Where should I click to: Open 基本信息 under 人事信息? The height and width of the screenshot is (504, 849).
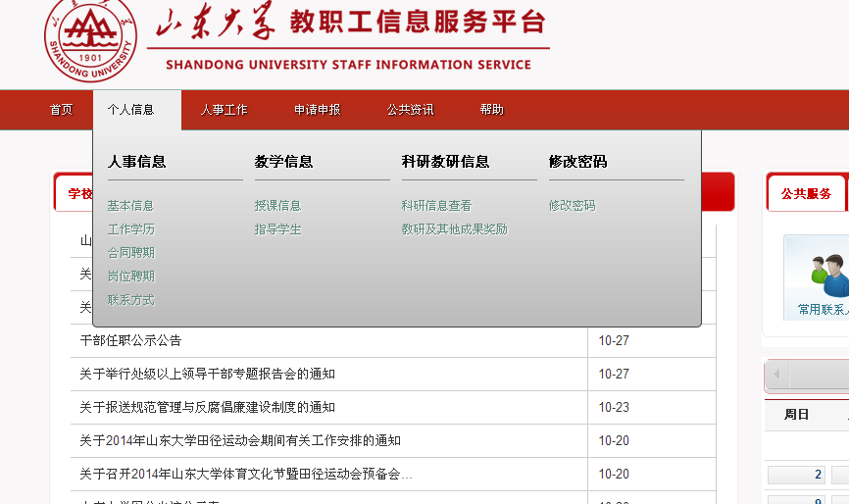[x=130, y=206]
